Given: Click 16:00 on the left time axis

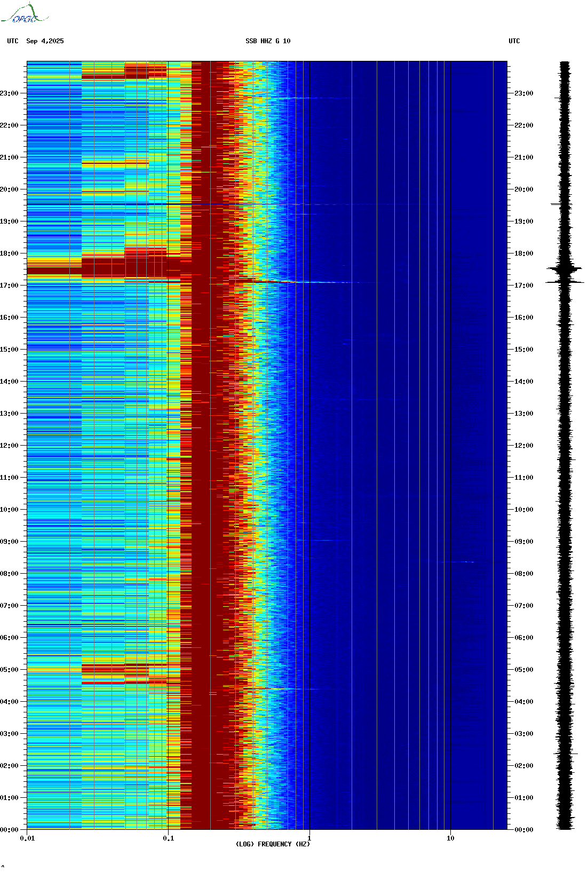Looking at the screenshot, I should click(9, 318).
